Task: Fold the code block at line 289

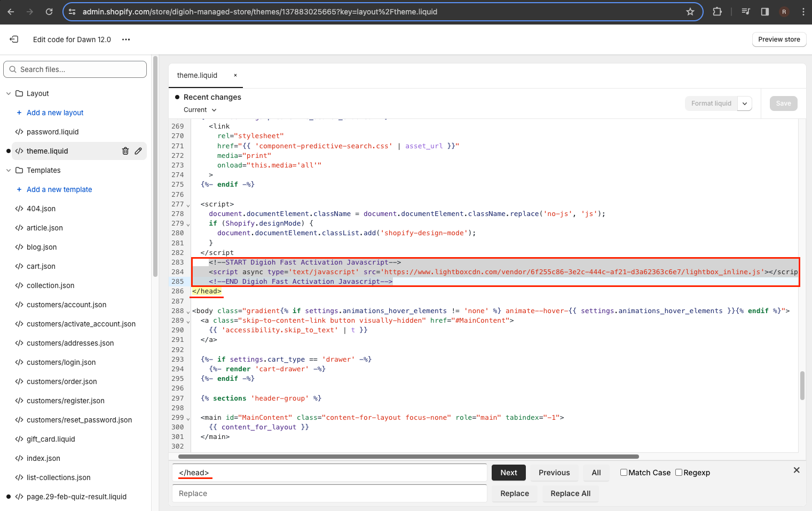Action: [x=188, y=321]
